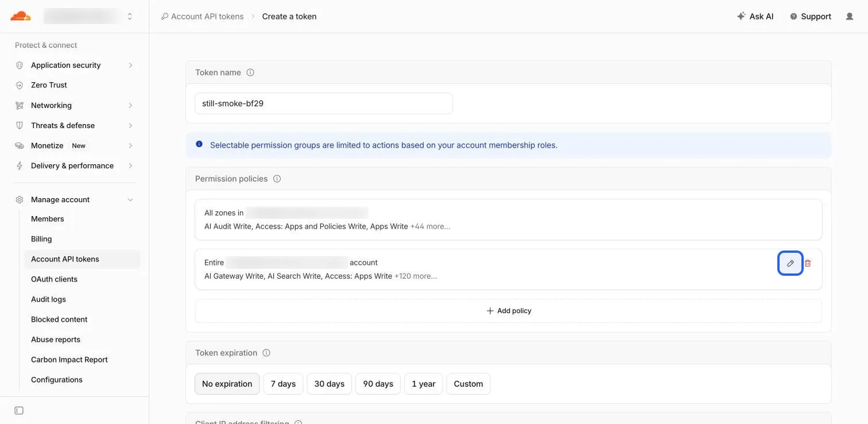Delete the Entire account policy trash icon
This screenshot has width=868, height=424.
click(808, 263)
